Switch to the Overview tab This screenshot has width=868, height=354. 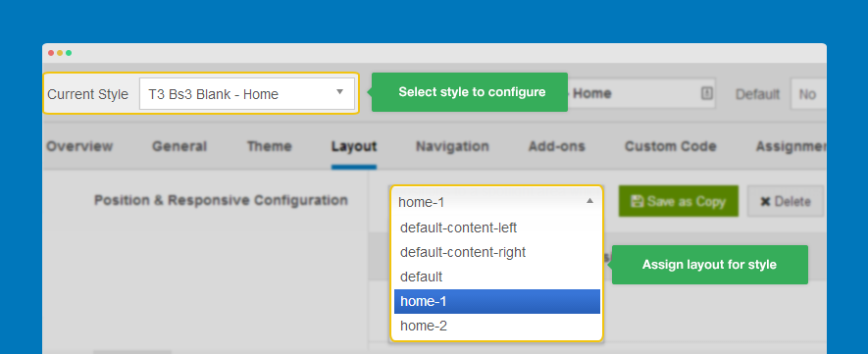79,146
